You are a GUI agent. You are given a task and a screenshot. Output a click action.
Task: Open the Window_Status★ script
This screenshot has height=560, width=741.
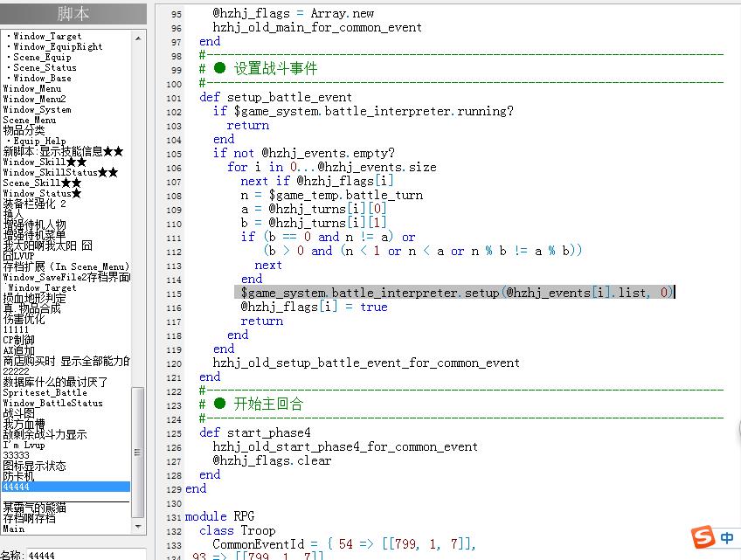42,193
